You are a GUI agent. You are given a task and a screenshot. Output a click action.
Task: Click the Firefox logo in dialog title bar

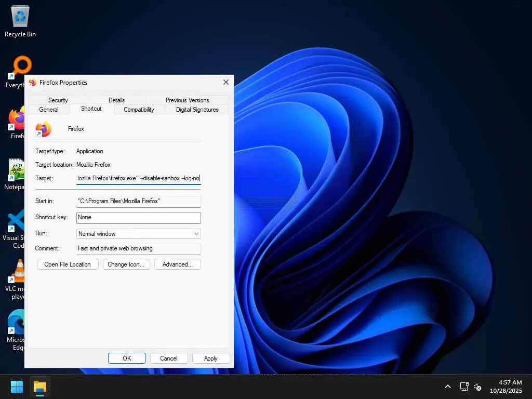(33, 83)
